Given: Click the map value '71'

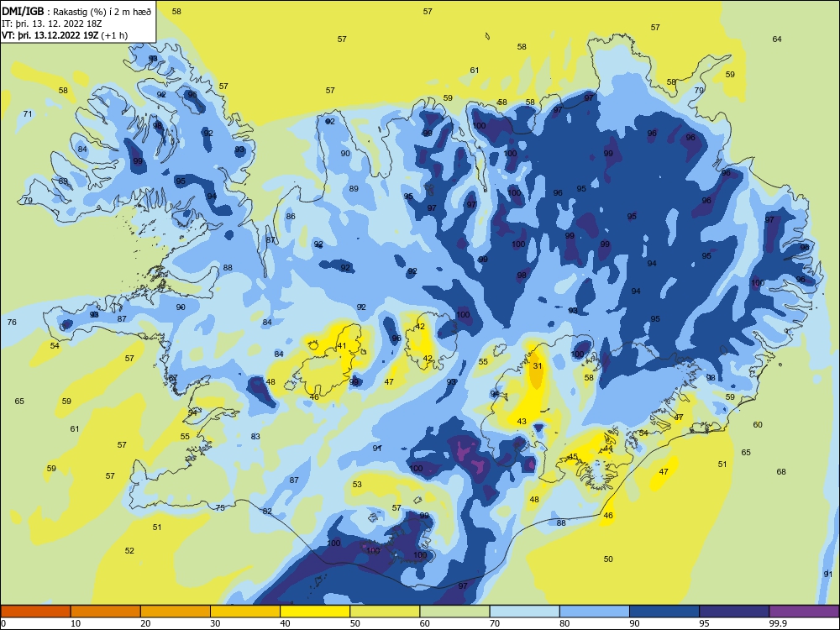Looking at the screenshot, I should pyautogui.click(x=28, y=114).
